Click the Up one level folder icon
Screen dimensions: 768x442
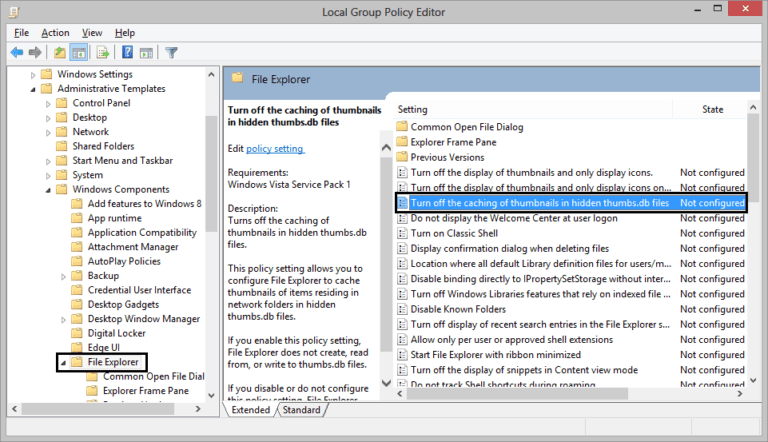point(61,52)
